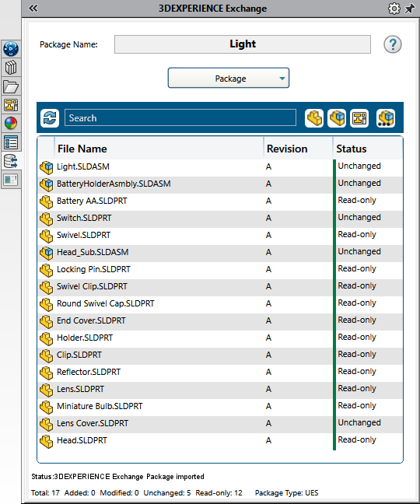Open the Design Library sidebar tab
The height and width of the screenshot is (504, 420).
[11, 68]
